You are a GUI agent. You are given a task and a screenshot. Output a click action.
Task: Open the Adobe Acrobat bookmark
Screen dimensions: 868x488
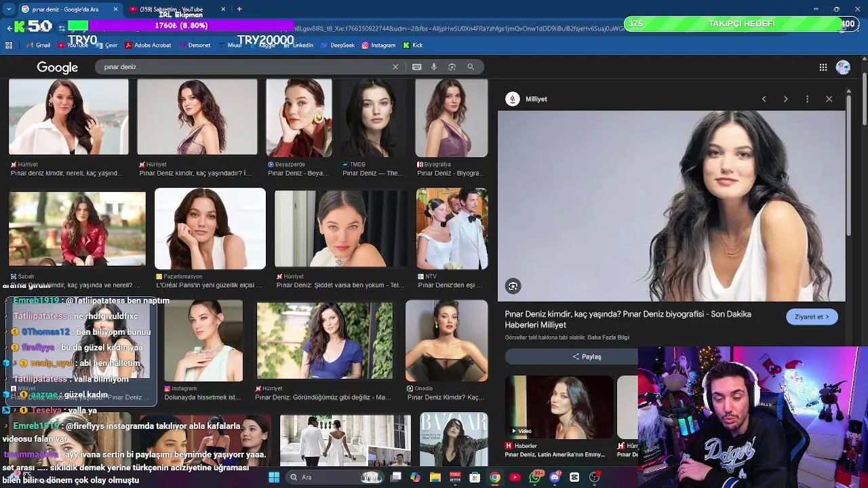[148, 45]
